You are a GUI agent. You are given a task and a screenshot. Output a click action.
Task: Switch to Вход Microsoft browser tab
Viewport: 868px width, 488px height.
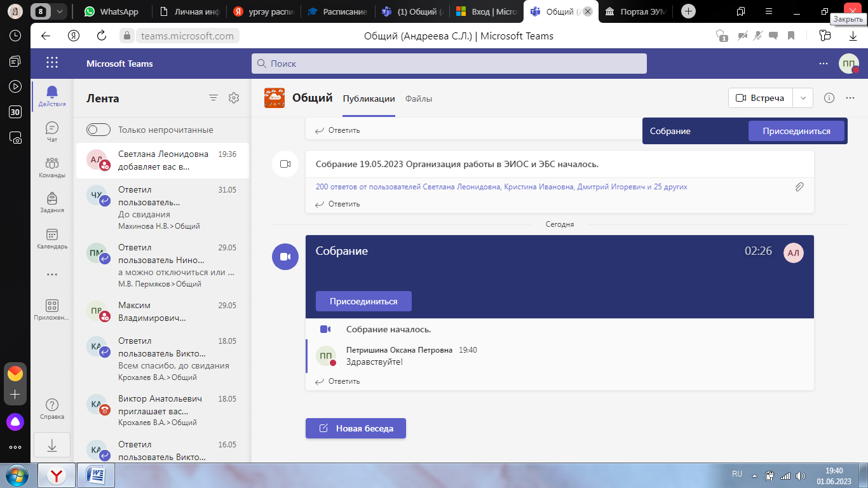[486, 11]
